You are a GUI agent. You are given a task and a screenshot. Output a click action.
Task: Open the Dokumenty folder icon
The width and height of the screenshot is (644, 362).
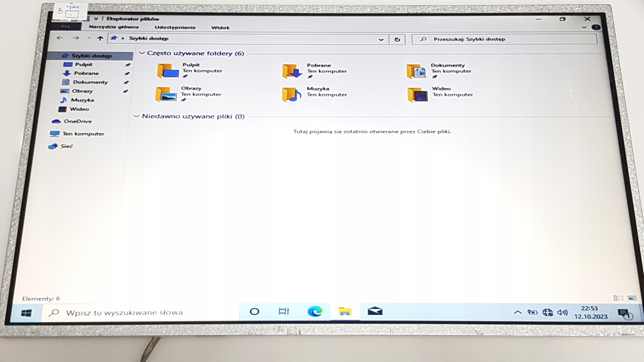coord(416,72)
